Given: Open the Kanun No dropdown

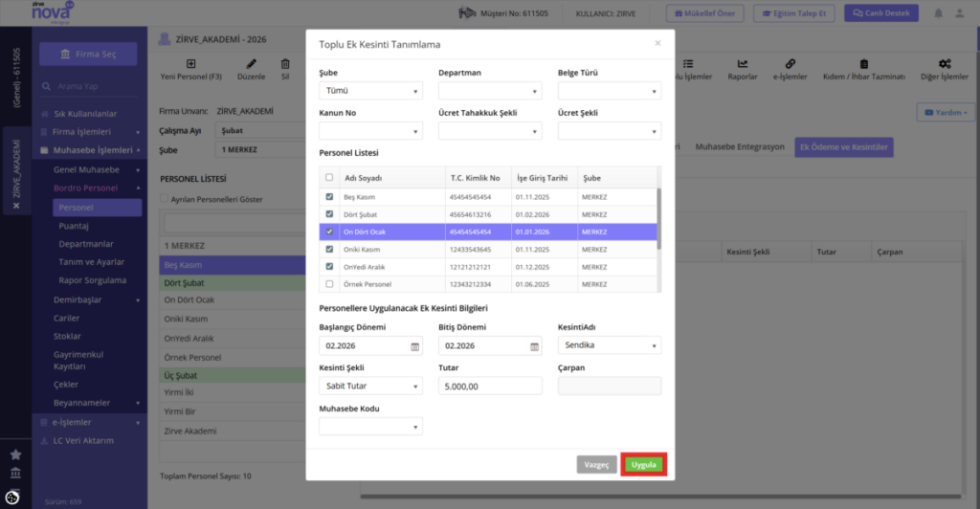Looking at the screenshot, I should click(370, 131).
